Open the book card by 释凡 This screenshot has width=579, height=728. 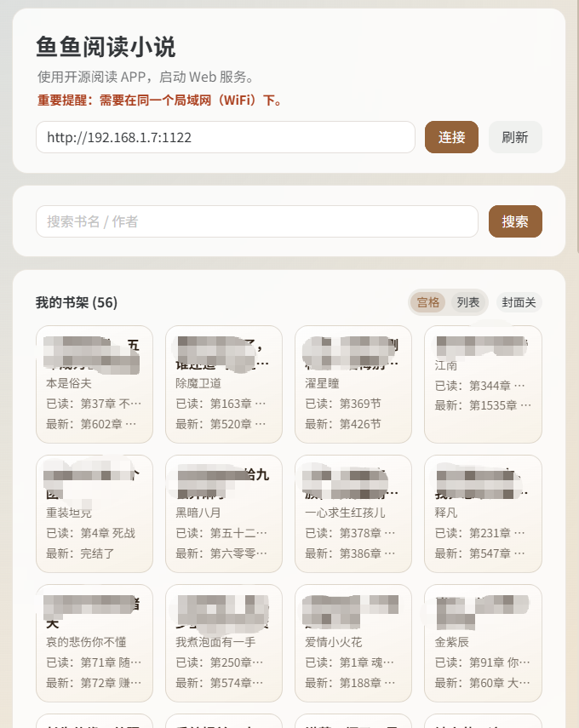pos(483,513)
